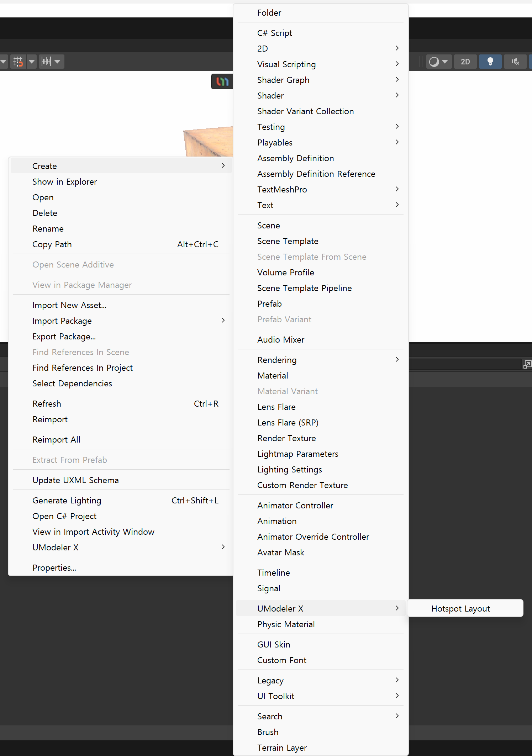Screen dimensions: 532x756
Task: Create a new Prefab
Action: point(321,304)
